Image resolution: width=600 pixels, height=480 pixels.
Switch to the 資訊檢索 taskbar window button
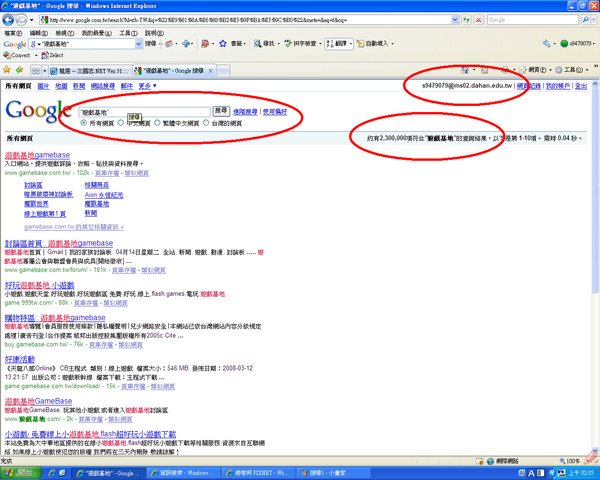point(184,473)
